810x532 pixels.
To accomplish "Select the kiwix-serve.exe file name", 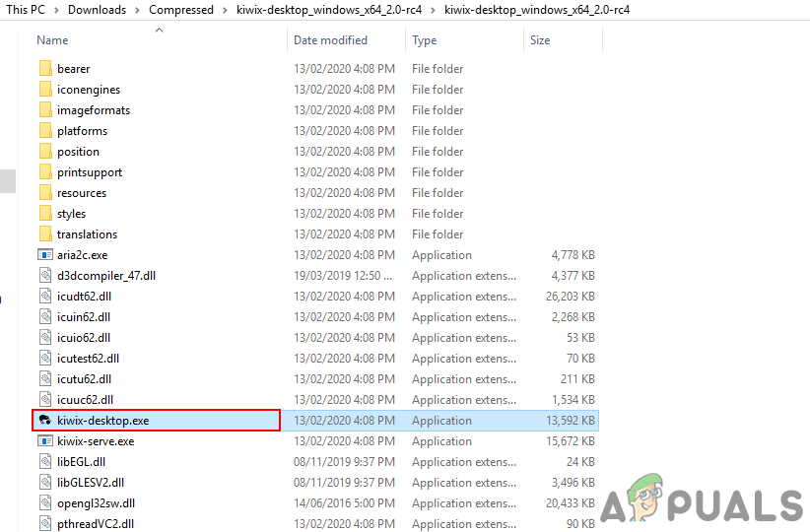I will [x=96, y=441].
